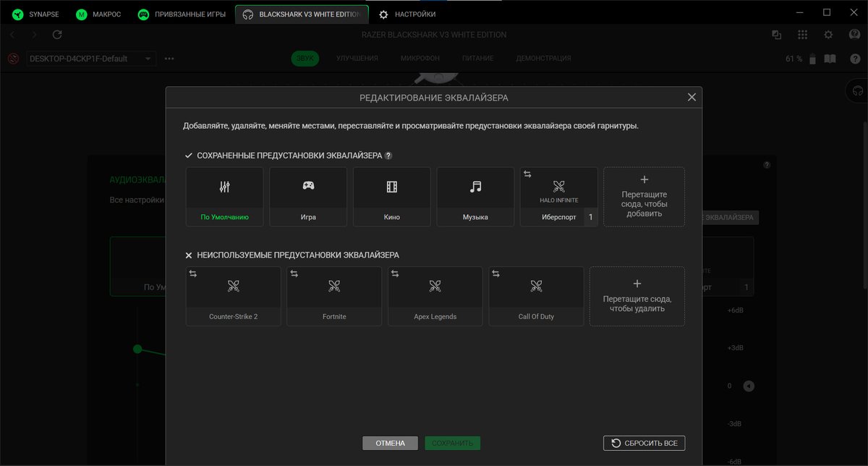Image resolution: width=868 pixels, height=466 pixels.
Task: Switch to Blackshark V3 White Edition tab
Action: [302, 14]
